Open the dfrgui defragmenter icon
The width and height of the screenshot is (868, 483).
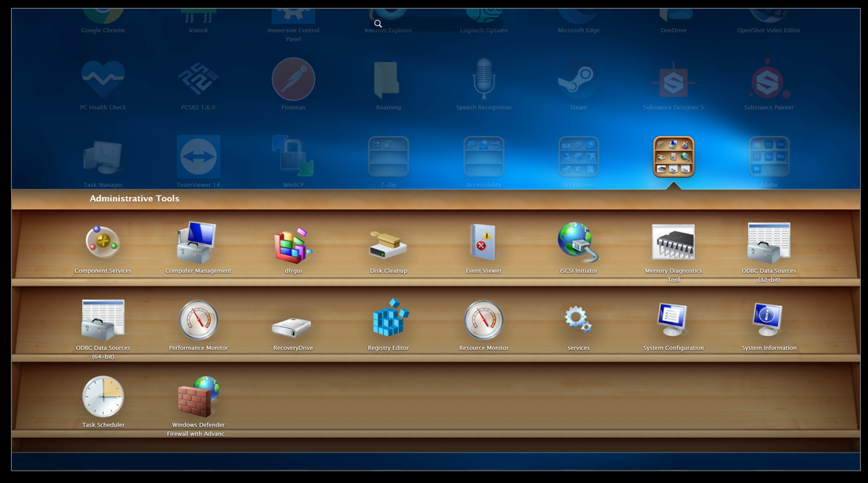pos(293,244)
